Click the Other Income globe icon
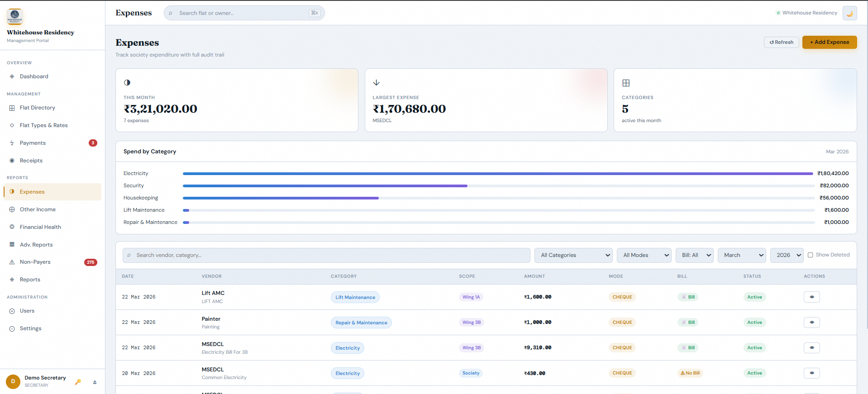This screenshot has height=394, width=868. pyautogui.click(x=12, y=209)
